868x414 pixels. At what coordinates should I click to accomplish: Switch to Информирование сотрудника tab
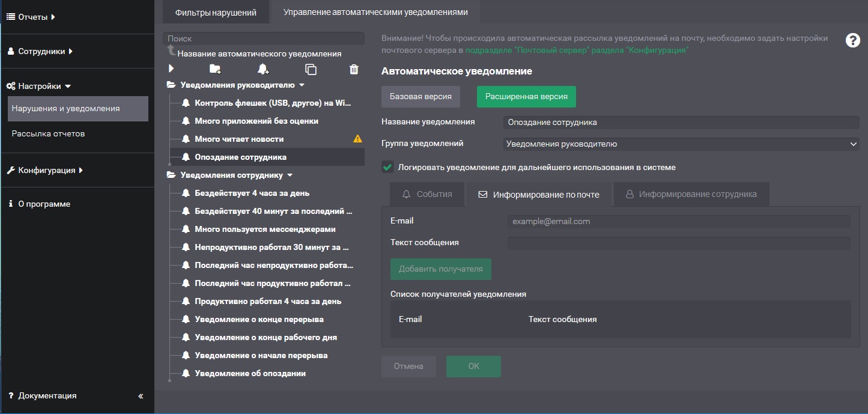coord(691,194)
